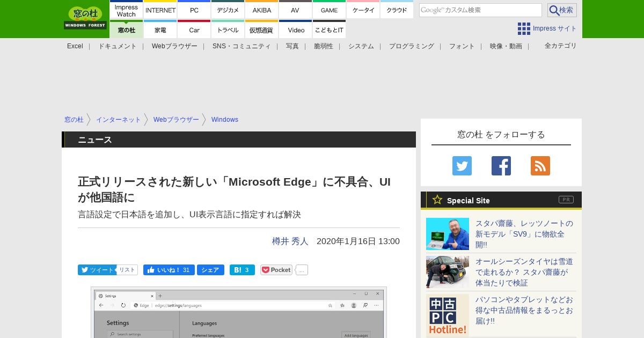Click the Facebook シェア button

pos(210,270)
